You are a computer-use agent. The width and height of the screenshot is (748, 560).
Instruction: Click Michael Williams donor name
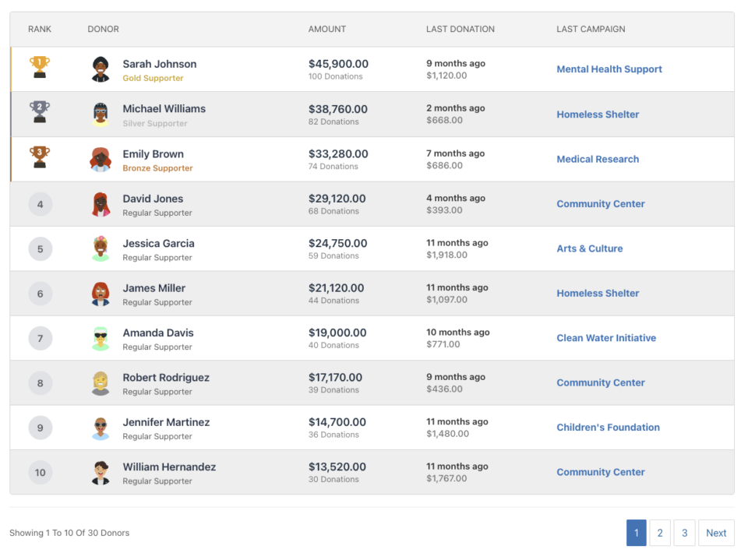click(164, 108)
